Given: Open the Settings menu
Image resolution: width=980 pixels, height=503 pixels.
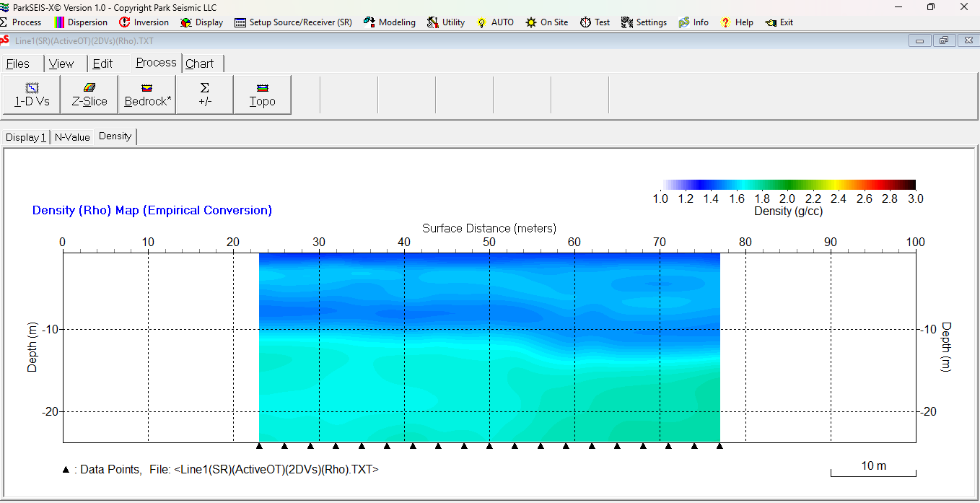Looking at the screenshot, I should 644,22.
